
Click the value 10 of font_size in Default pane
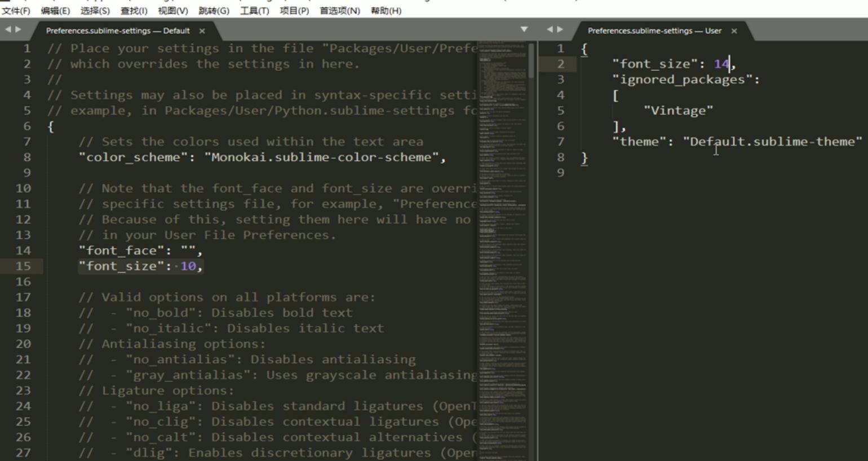[188, 266]
